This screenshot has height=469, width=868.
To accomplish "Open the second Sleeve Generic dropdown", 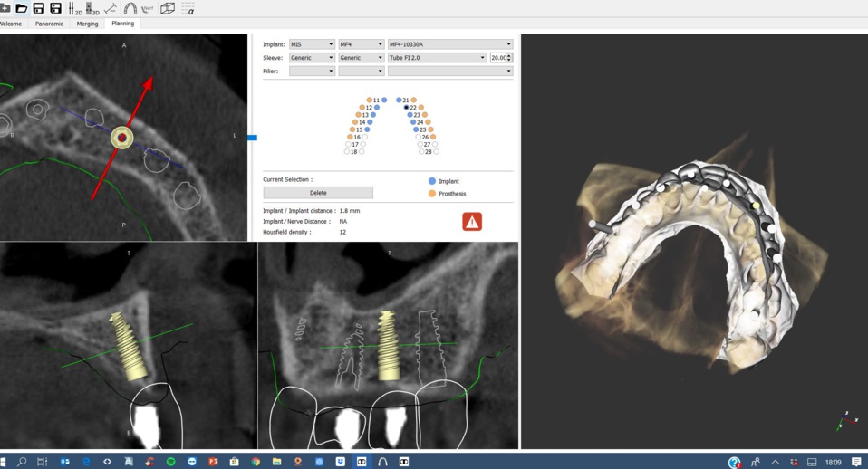I will pos(361,58).
